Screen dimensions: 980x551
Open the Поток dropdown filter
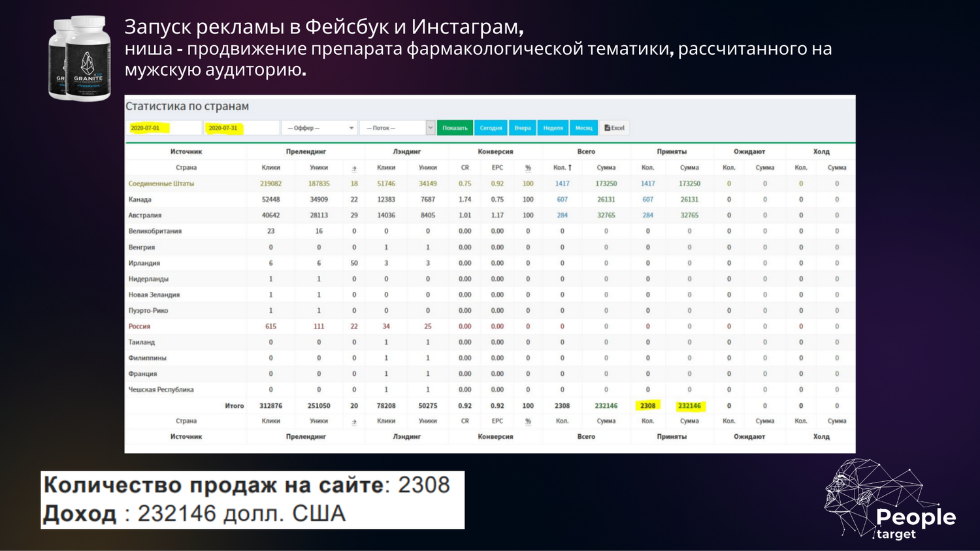[x=397, y=128]
